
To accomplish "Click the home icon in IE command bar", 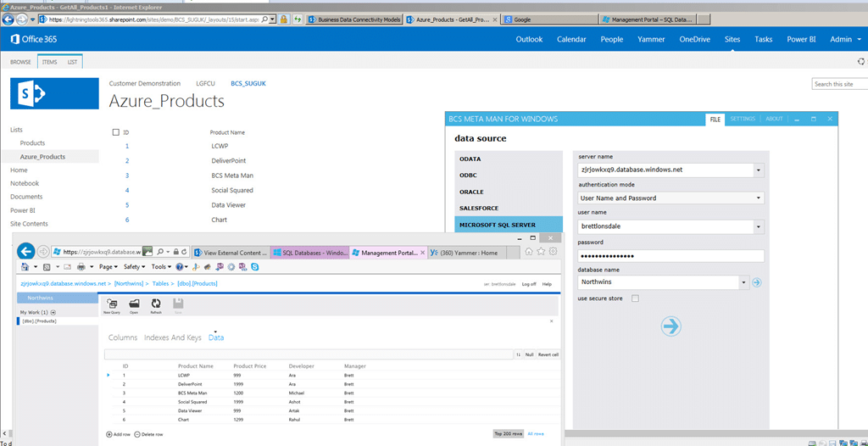I will [x=25, y=267].
